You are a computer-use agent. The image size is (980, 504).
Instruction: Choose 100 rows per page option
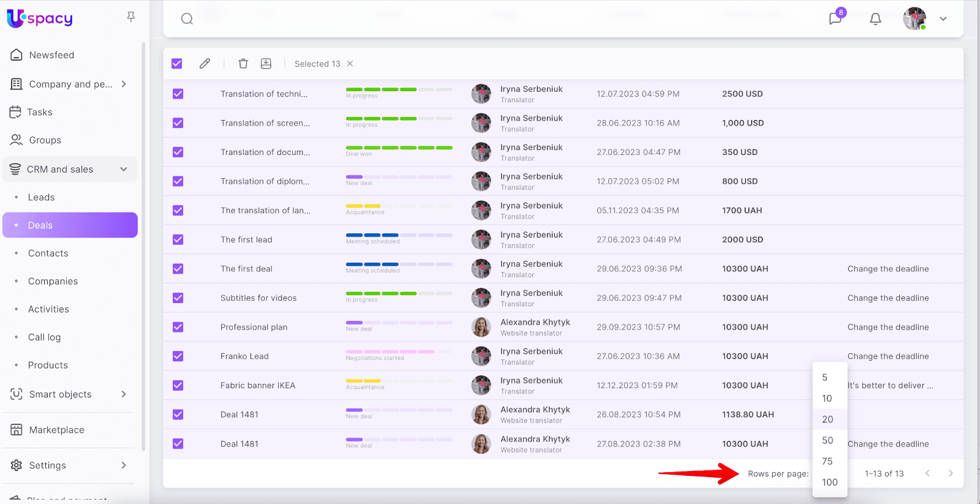[x=829, y=483]
